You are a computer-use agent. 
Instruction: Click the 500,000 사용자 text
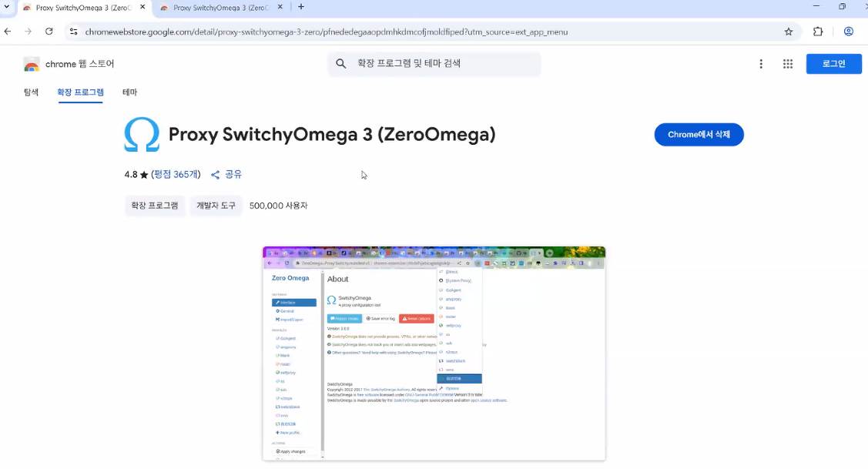point(279,206)
